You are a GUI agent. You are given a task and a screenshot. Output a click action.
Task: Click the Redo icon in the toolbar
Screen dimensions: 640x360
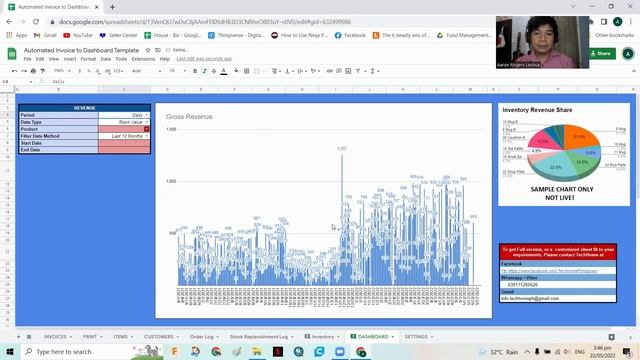24,71
